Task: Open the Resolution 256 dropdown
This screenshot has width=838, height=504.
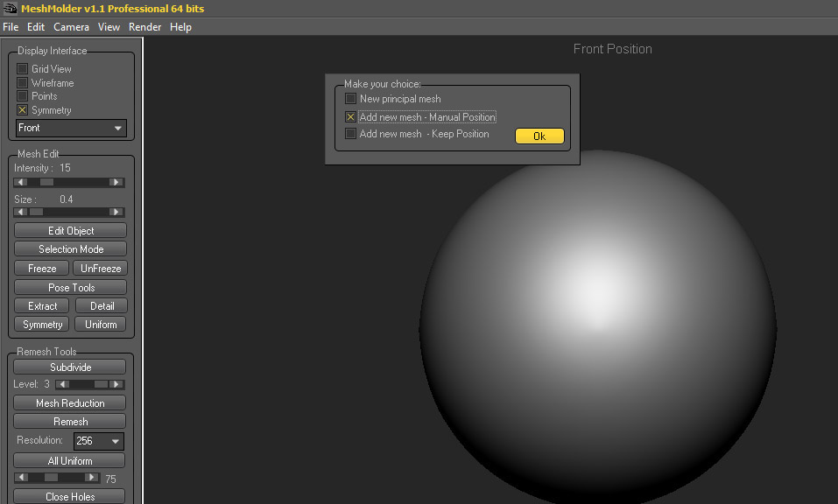Action: (x=98, y=441)
